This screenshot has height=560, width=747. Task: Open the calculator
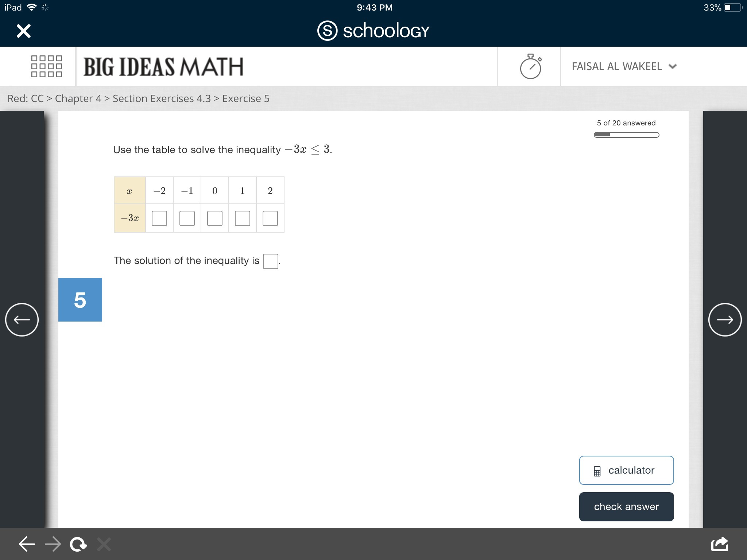[x=626, y=470]
